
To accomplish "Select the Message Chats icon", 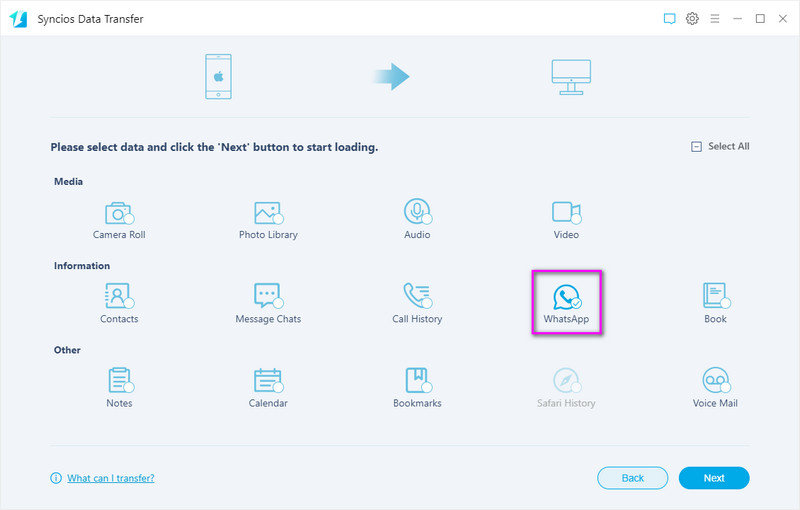I will pos(268,296).
